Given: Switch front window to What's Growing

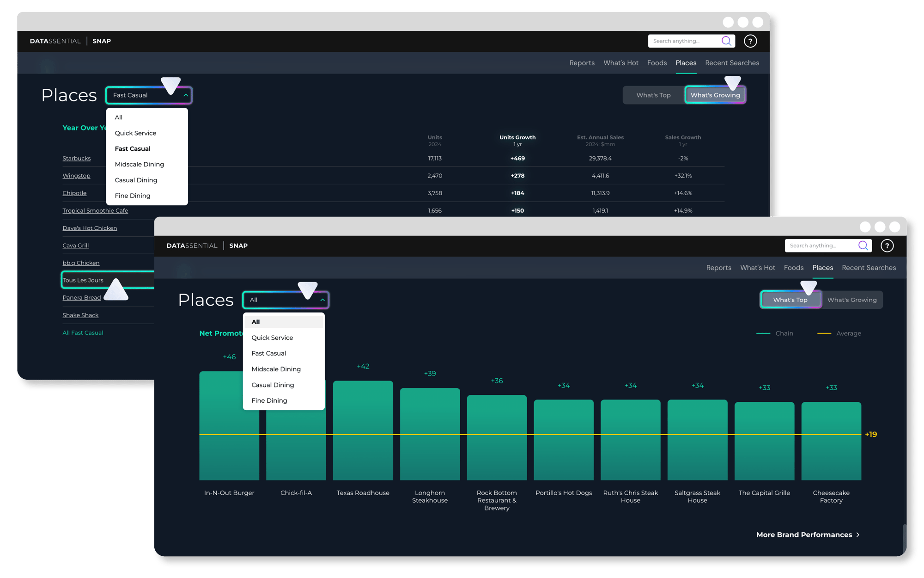Looking at the screenshot, I should click(851, 300).
